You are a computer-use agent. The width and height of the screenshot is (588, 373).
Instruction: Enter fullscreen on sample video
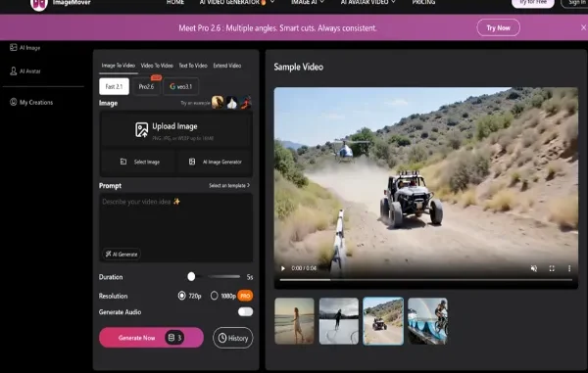coord(552,268)
